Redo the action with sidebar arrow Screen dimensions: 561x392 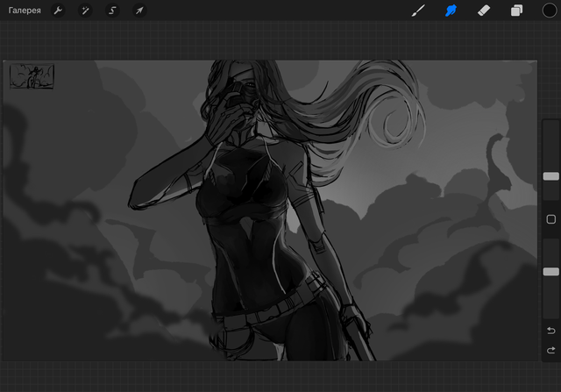[551, 350]
